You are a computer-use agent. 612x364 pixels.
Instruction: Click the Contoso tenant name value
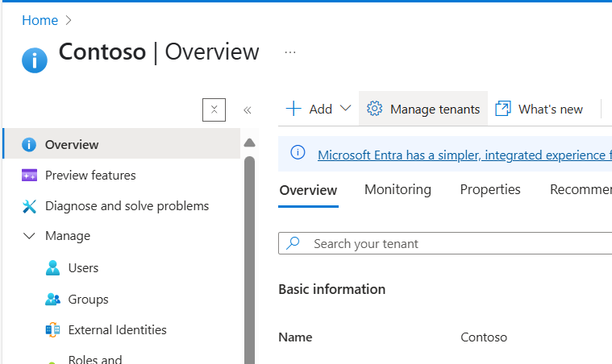[484, 337]
